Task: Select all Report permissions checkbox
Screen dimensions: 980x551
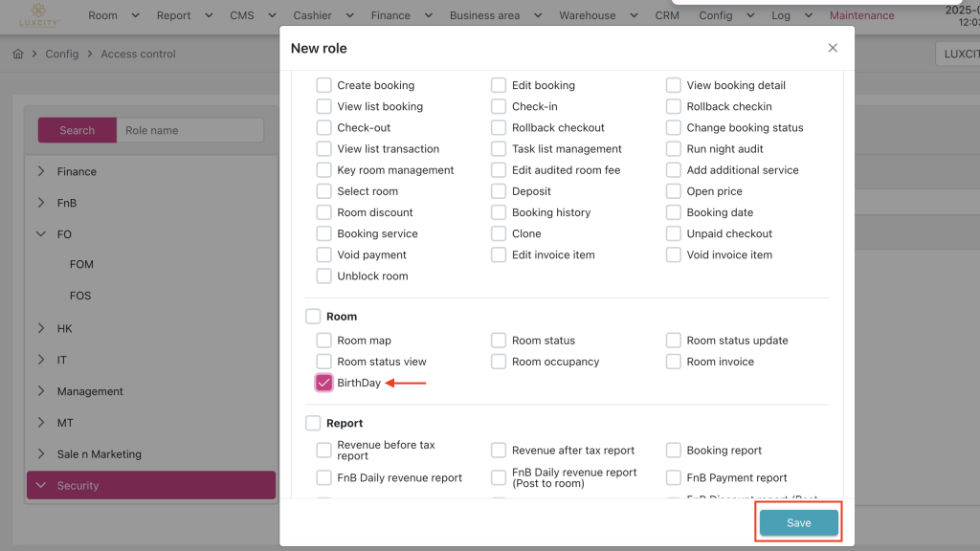Action: click(x=313, y=423)
